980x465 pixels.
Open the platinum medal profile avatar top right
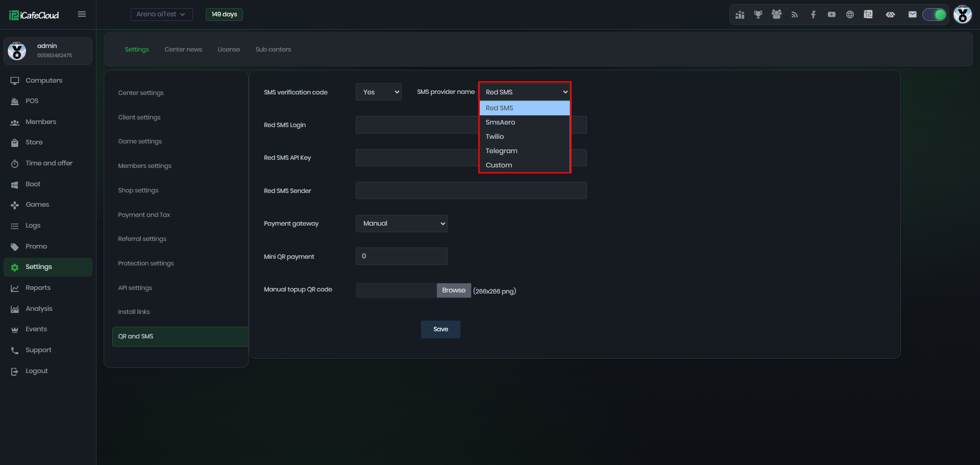963,14
